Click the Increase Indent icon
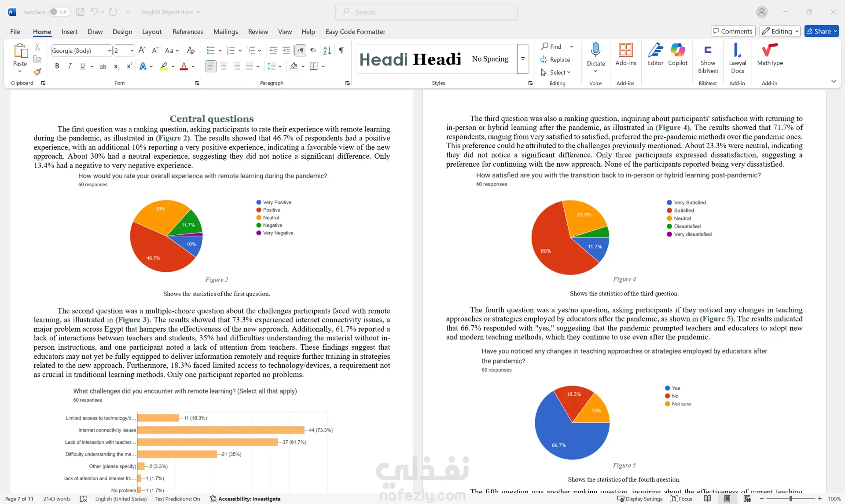Viewport: 845px width, 504px height. (286, 51)
